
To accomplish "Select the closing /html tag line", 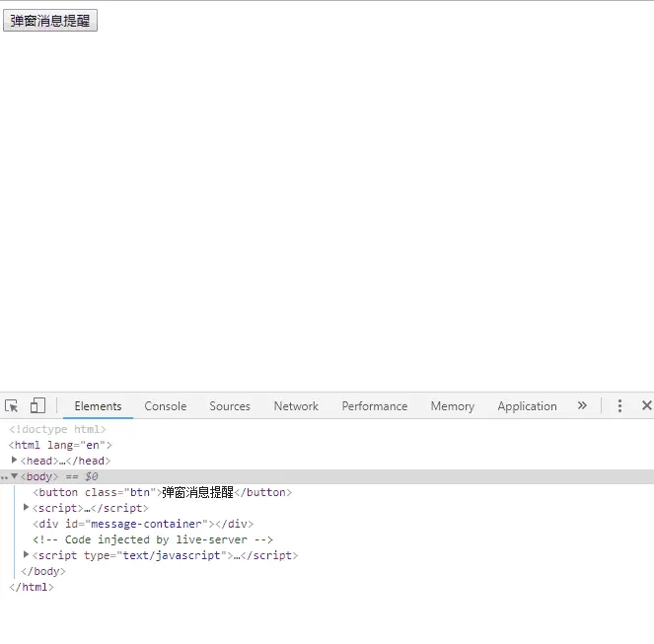I will (x=32, y=587).
